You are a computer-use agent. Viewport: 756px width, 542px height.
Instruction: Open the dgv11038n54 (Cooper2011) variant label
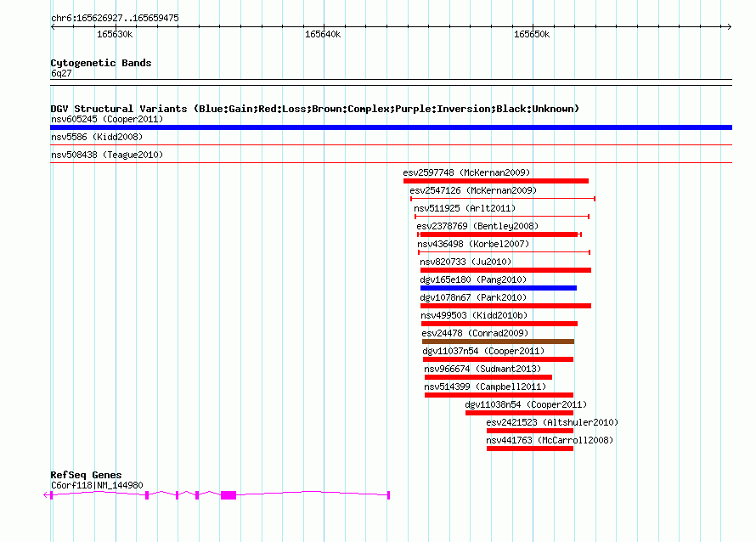526,404
